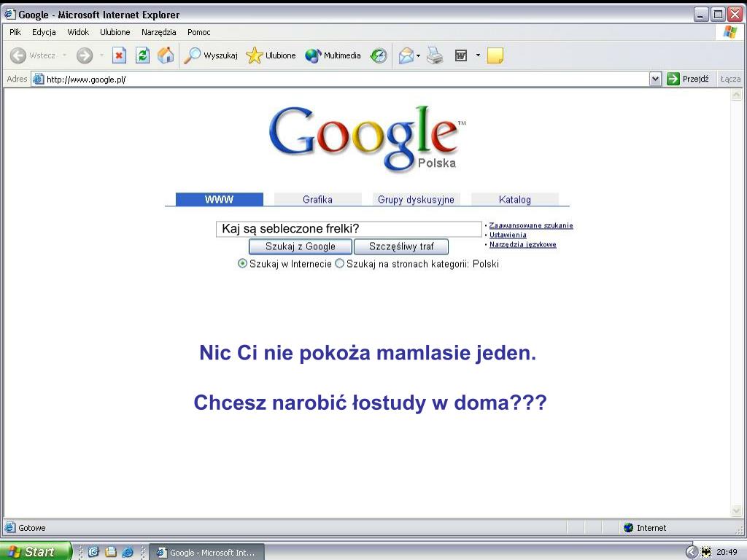Click the Windows flag throbber icon
Viewport: 747px width, 560px height.
click(730, 32)
